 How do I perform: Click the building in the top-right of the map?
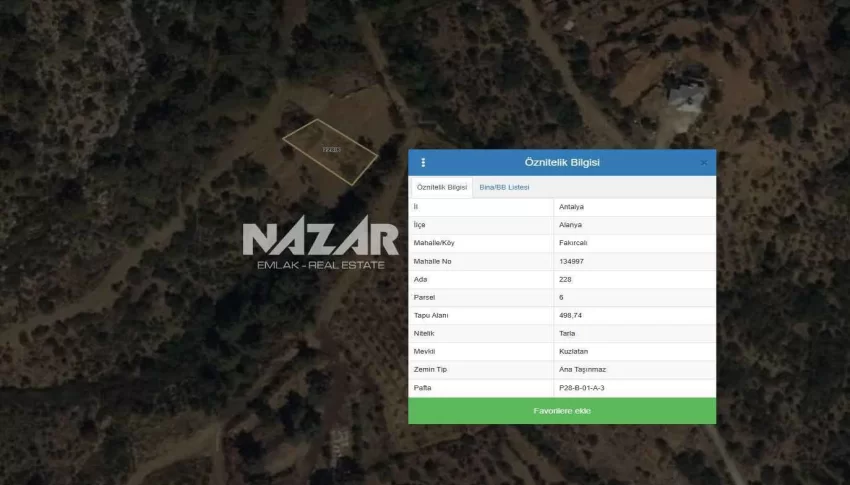[x=687, y=92]
